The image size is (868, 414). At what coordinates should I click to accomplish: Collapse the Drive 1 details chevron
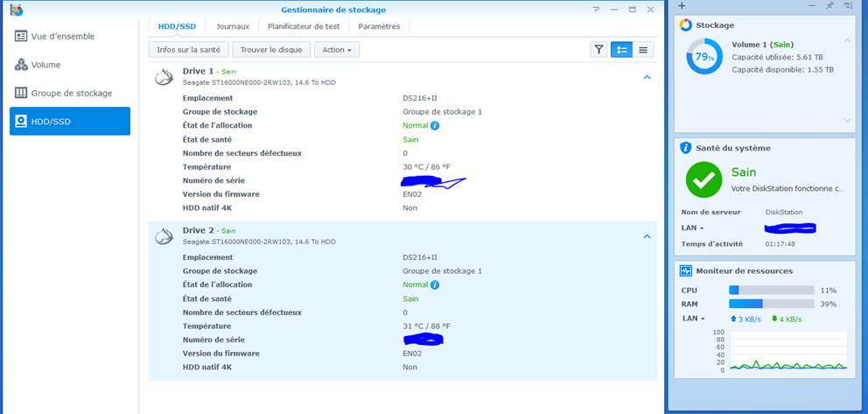coord(647,78)
